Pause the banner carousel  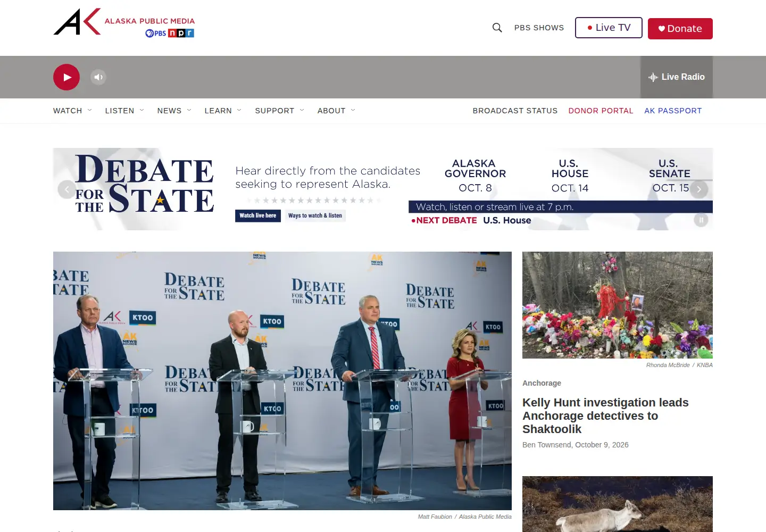click(x=701, y=220)
